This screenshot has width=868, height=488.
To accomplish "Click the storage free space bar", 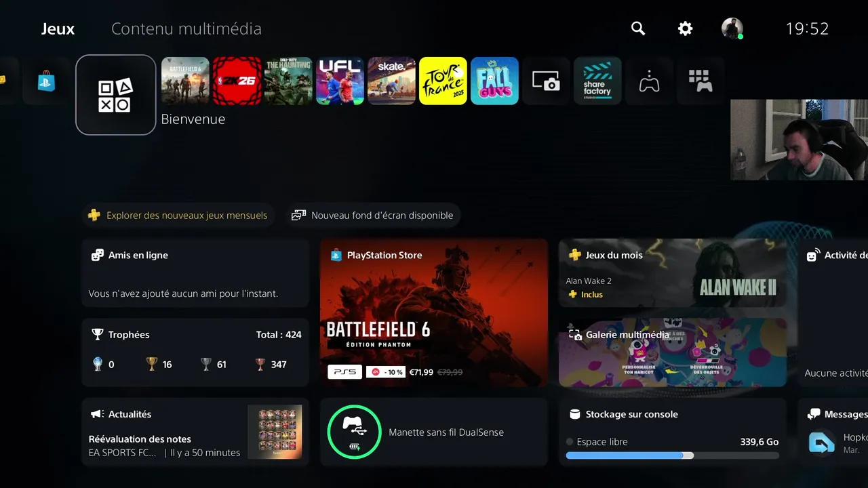I will pyautogui.click(x=673, y=456).
